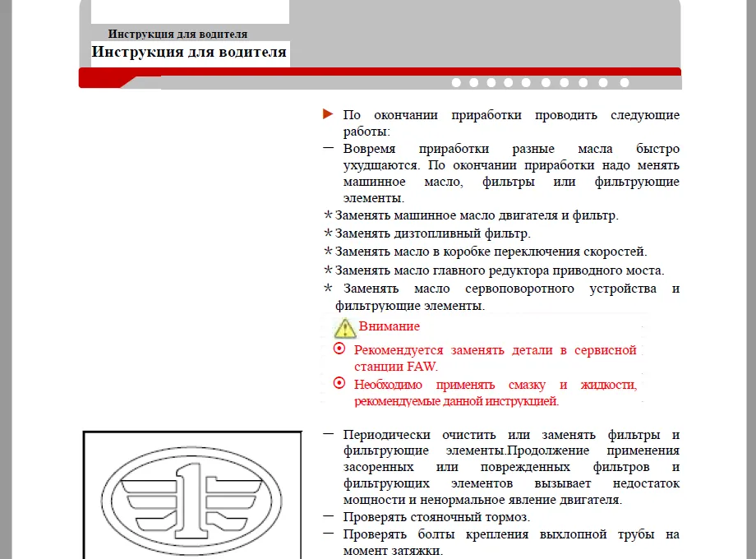
Task: Click the blank white box atop header
Action: (x=190, y=12)
